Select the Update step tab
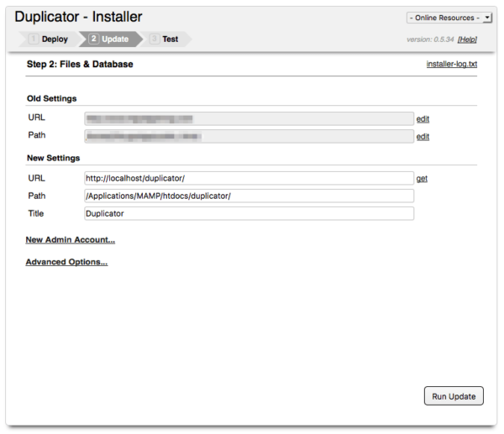 [x=109, y=39]
